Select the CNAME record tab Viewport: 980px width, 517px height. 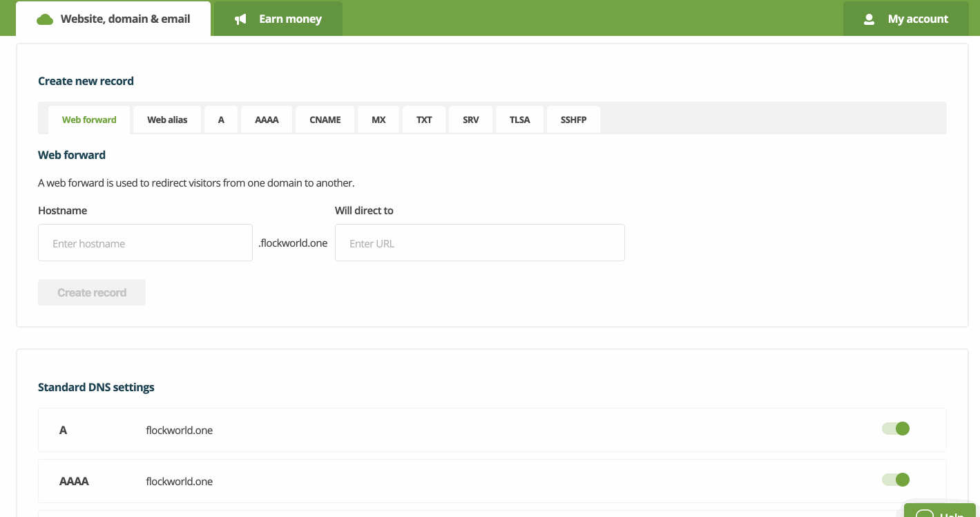click(325, 120)
